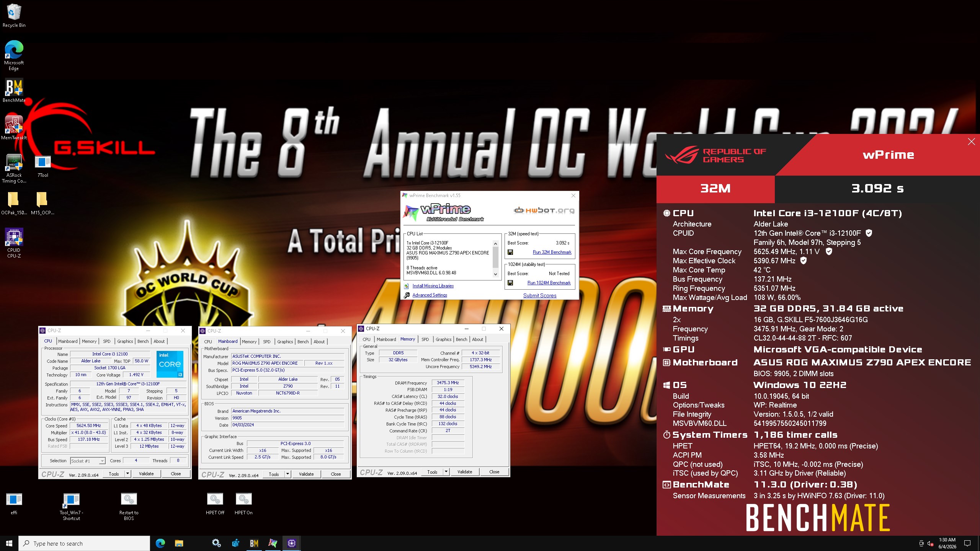Click Submit Scores link in wPrime
The image size is (980, 551).
point(540,295)
